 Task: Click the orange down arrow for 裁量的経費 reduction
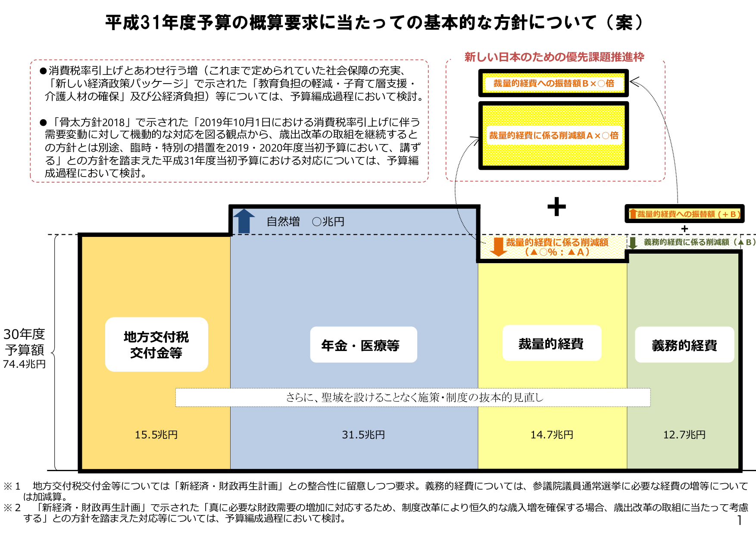(x=498, y=247)
